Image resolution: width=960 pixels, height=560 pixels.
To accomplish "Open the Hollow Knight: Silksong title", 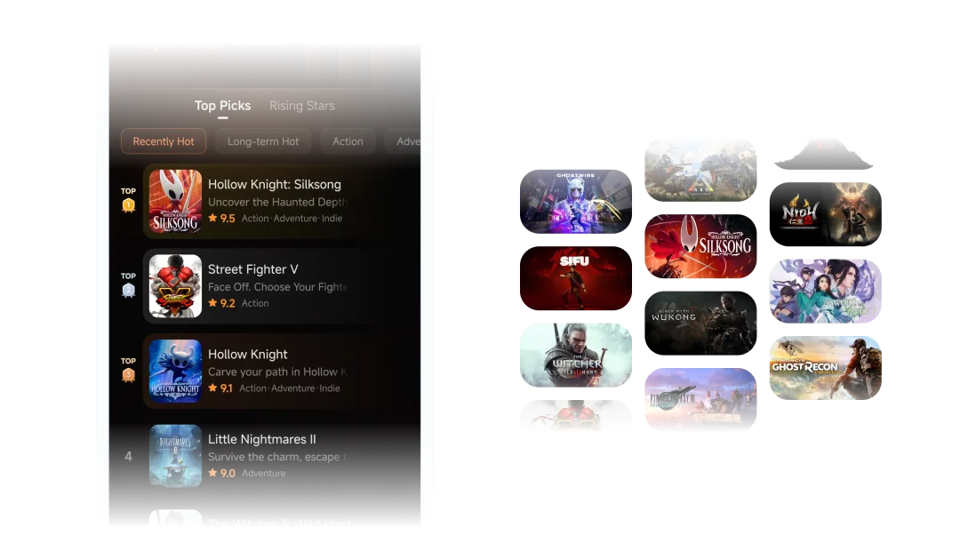I will tap(275, 184).
